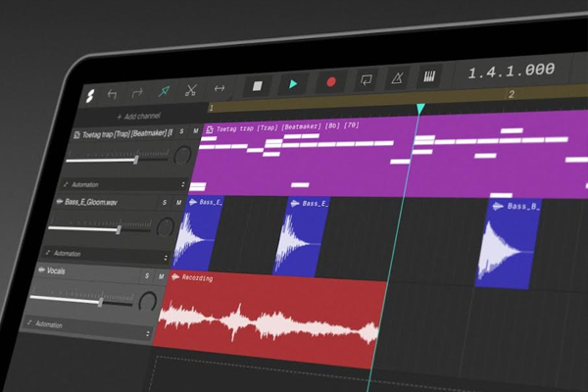Open the piano keyboard icon
Image resolution: width=588 pixels, height=392 pixels.
click(x=429, y=76)
